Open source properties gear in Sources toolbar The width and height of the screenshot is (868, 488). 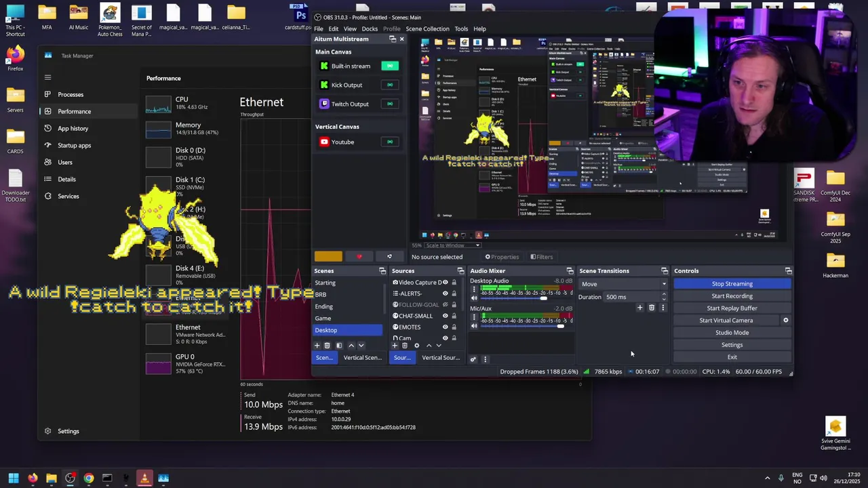(417, 346)
